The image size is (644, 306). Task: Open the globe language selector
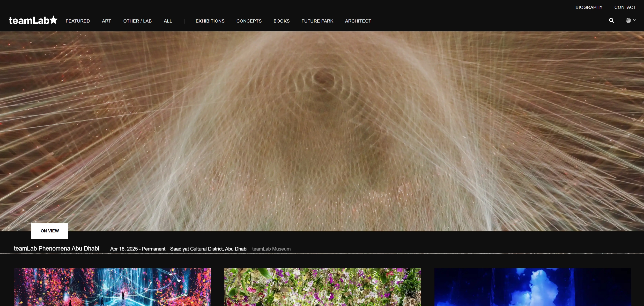click(x=631, y=20)
